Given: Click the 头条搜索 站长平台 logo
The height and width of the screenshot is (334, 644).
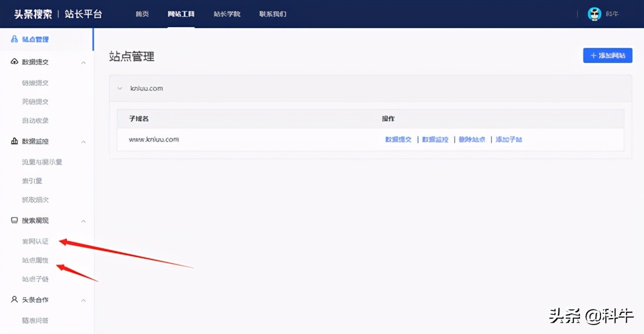Looking at the screenshot, I should click(58, 14).
